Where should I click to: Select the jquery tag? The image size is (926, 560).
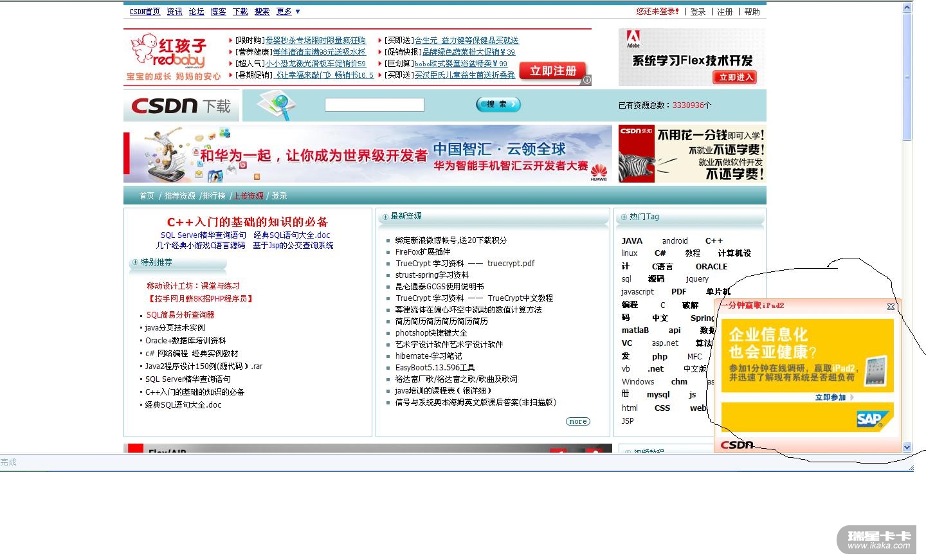point(697,279)
